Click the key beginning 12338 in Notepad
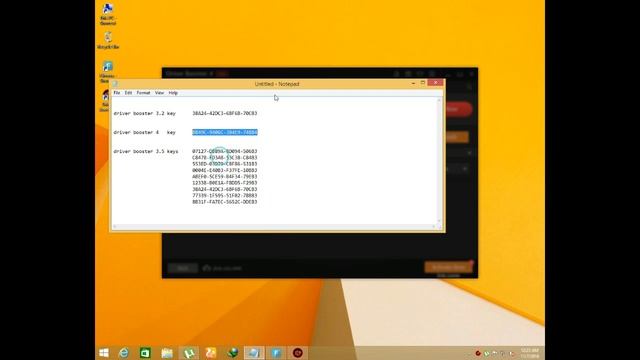640x360 pixels. pyautogui.click(x=225, y=183)
